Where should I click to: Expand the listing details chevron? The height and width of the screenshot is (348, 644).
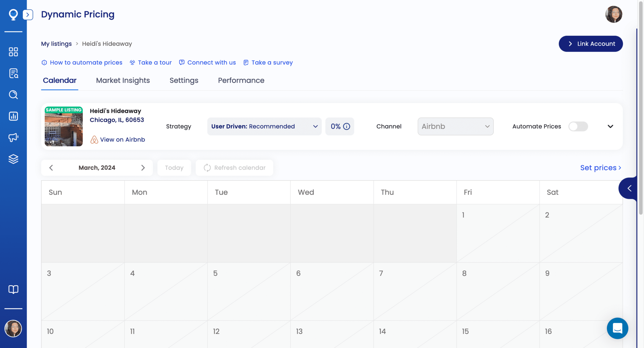click(x=611, y=126)
